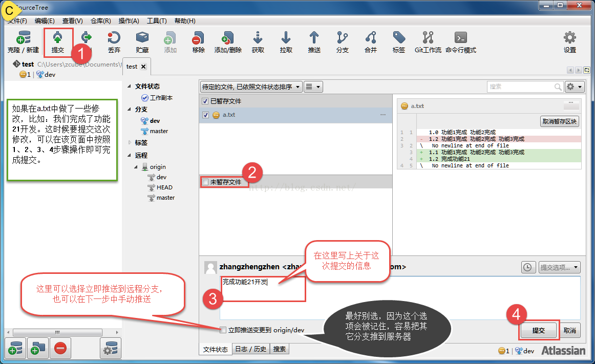Open the View (查看) menu
The height and width of the screenshot is (364, 595).
[73, 21]
